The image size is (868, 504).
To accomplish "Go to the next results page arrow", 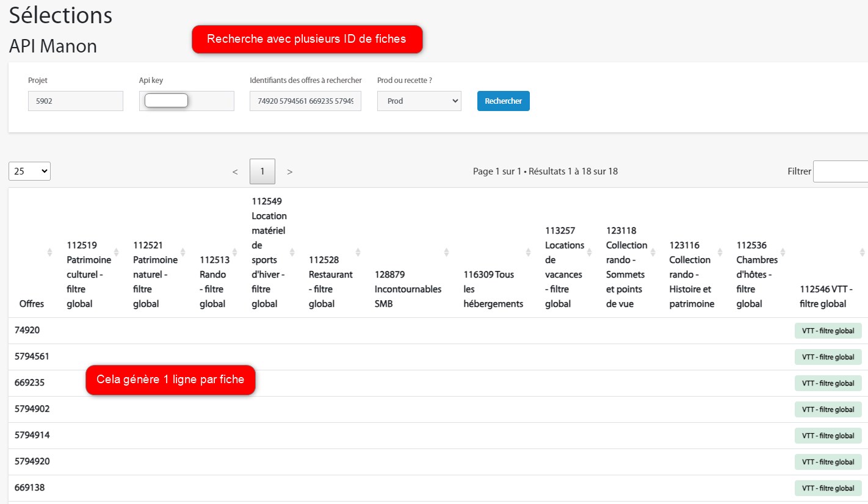I will click(x=289, y=172).
